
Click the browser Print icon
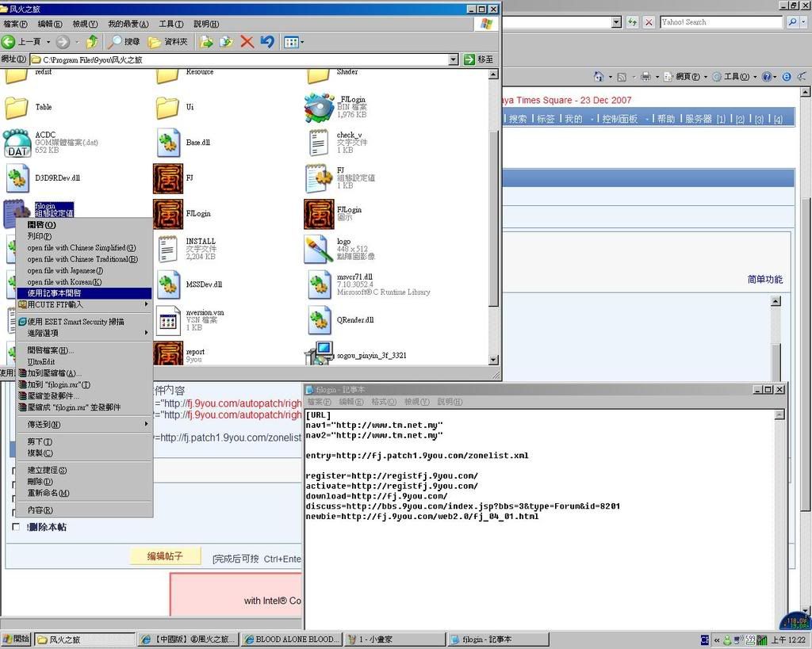point(645,77)
